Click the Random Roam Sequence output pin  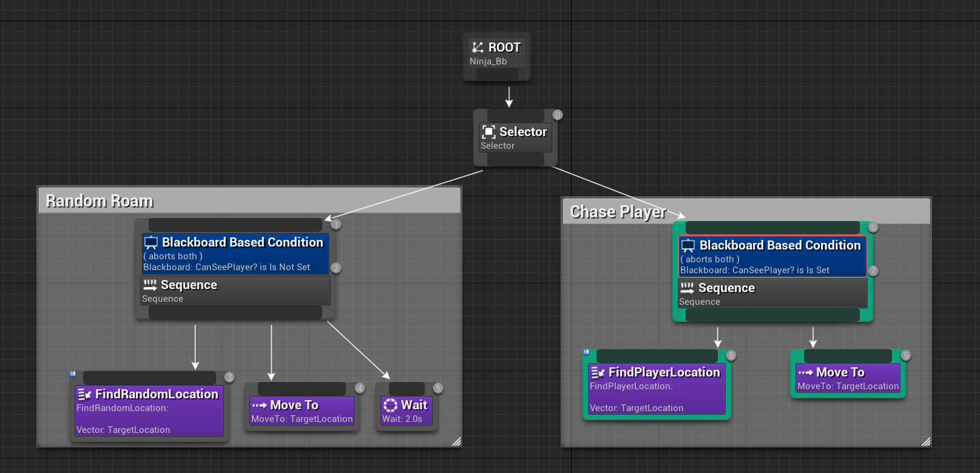click(235, 312)
